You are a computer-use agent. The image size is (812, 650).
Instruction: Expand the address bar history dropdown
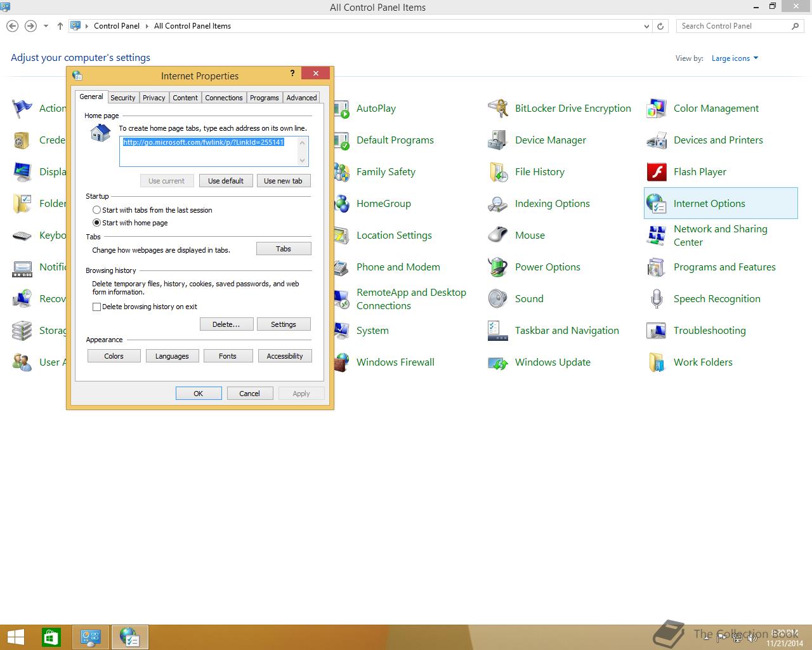click(x=646, y=26)
